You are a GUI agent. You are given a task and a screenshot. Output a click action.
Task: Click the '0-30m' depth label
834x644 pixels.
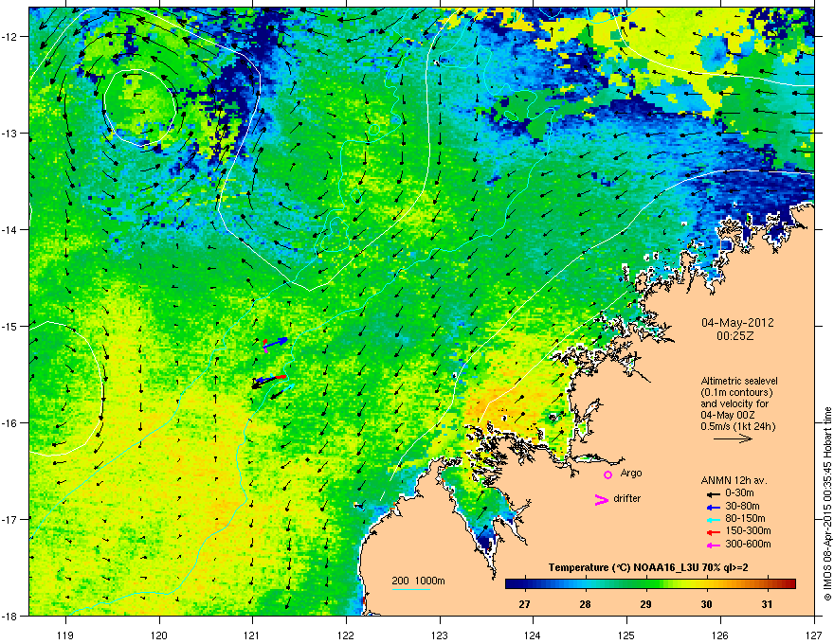(740, 492)
